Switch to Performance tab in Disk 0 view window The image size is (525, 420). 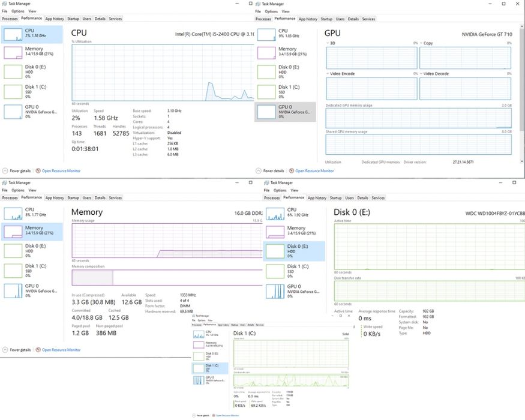pos(293,197)
